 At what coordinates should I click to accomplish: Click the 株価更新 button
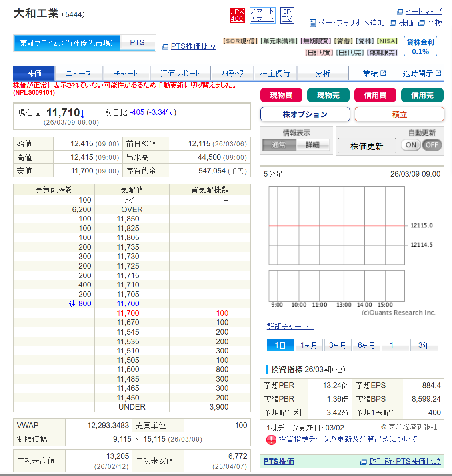(x=367, y=146)
